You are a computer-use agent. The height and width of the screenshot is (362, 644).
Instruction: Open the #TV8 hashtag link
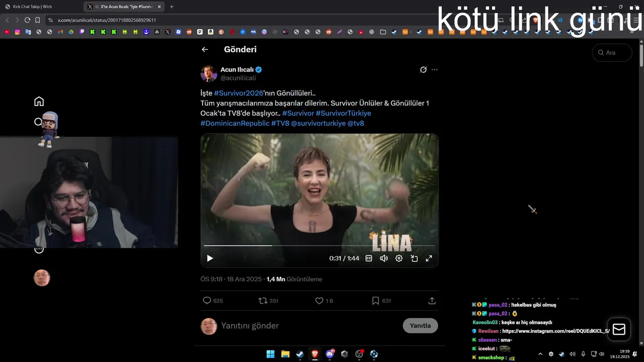(x=280, y=123)
